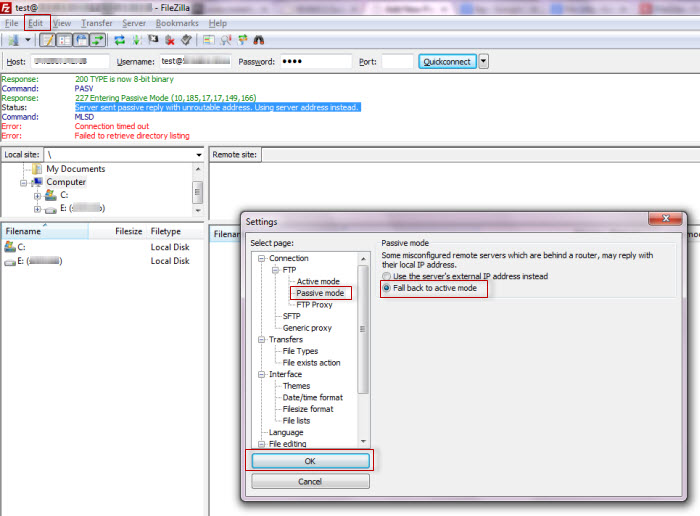
Task: Click the refresh file lists icon
Action: pos(120,40)
